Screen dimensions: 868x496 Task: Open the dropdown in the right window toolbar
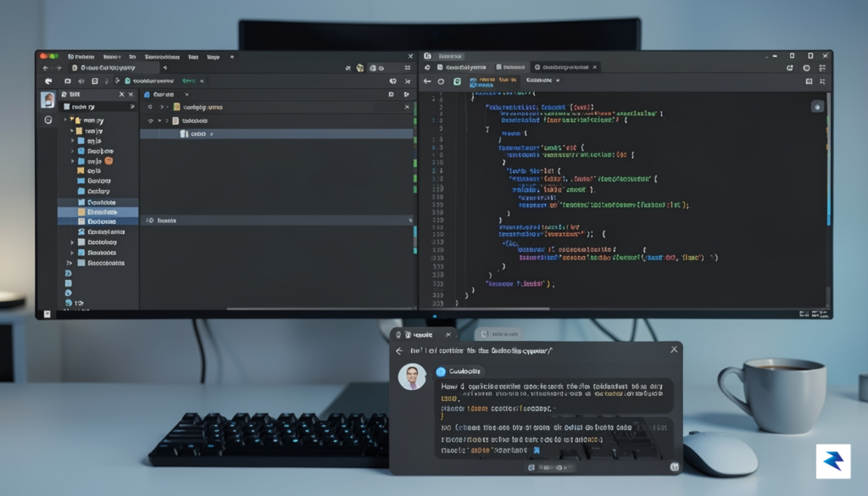[x=542, y=81]
